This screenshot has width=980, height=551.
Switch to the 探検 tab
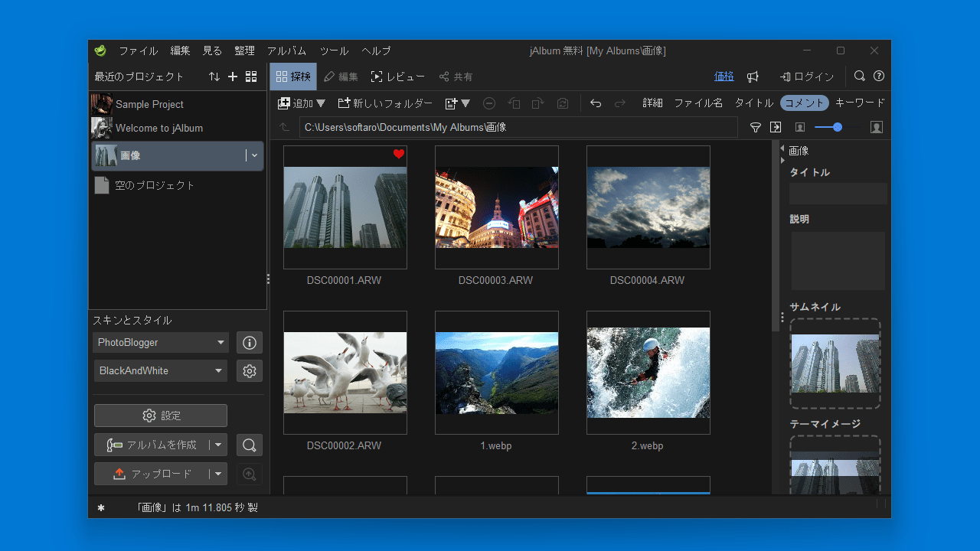pos(293,77)
